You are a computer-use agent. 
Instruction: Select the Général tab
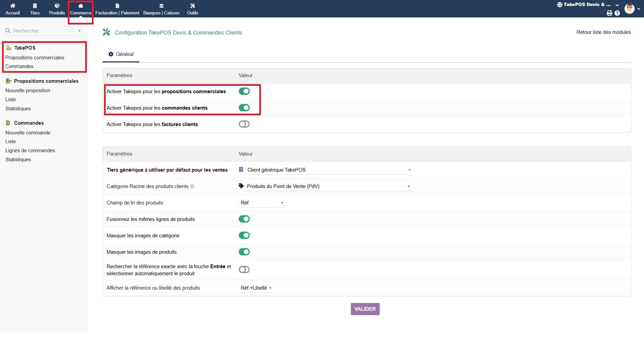121,54
